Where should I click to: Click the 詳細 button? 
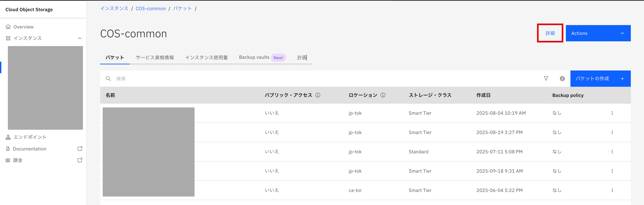coord(550,33)
